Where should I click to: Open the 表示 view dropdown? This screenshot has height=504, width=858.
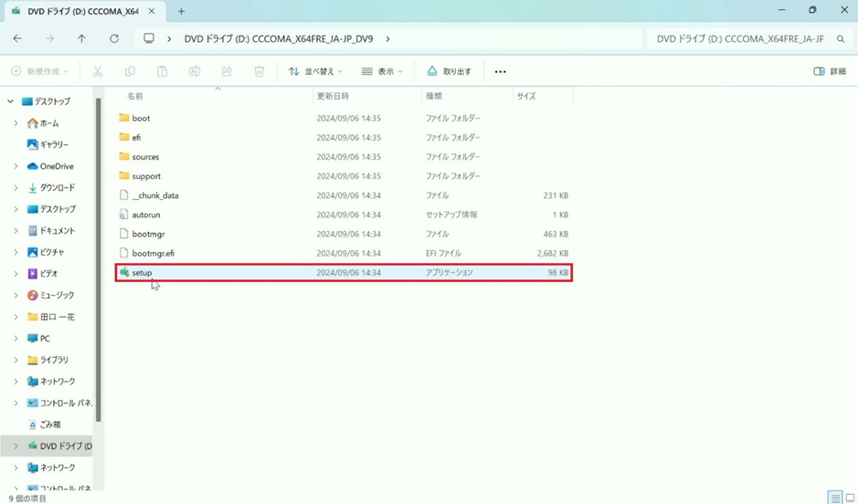point(382,71)
